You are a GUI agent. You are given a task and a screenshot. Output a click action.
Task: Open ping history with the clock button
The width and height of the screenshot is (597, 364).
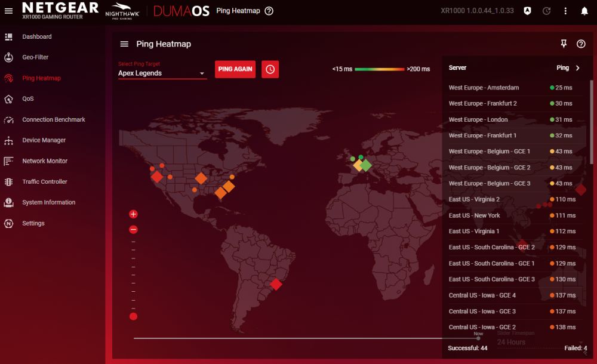coord(270,69)
